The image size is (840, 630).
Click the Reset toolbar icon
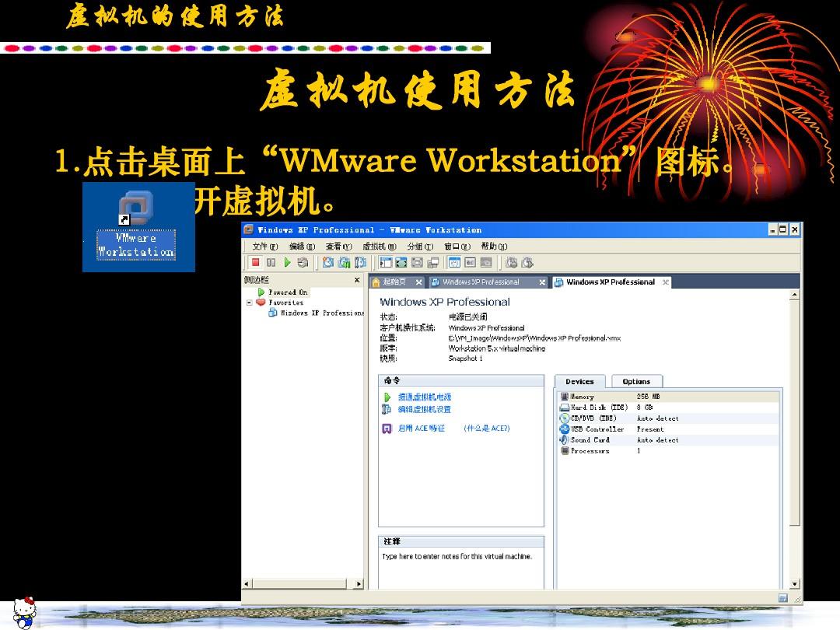point(303,263)
